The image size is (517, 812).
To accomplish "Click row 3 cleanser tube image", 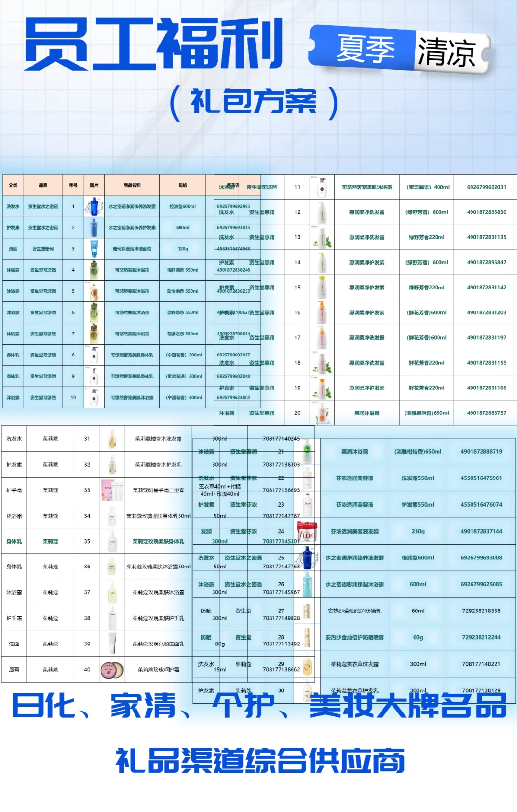I will (x=94, y=249).
